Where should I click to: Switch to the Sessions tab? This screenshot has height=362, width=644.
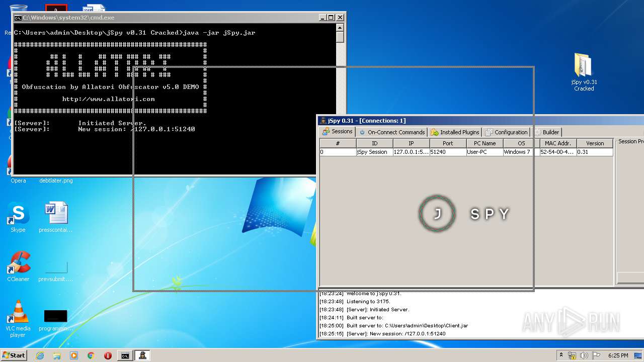click(x=338, y=132)
